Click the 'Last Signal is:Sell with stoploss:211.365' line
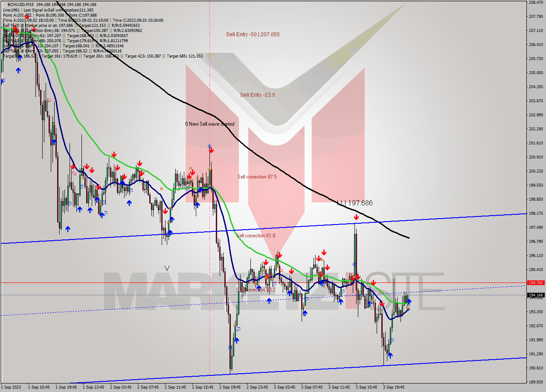 click(x=58, y=10)
